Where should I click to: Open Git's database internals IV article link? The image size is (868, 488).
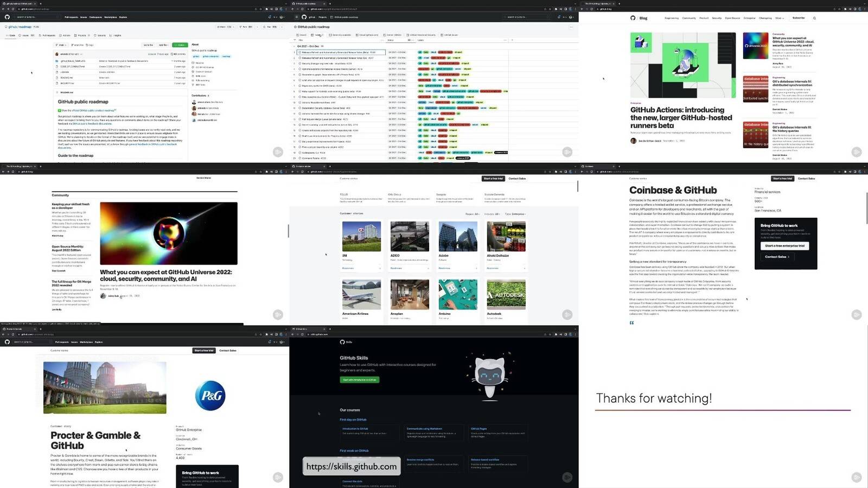tap(792, 83)
